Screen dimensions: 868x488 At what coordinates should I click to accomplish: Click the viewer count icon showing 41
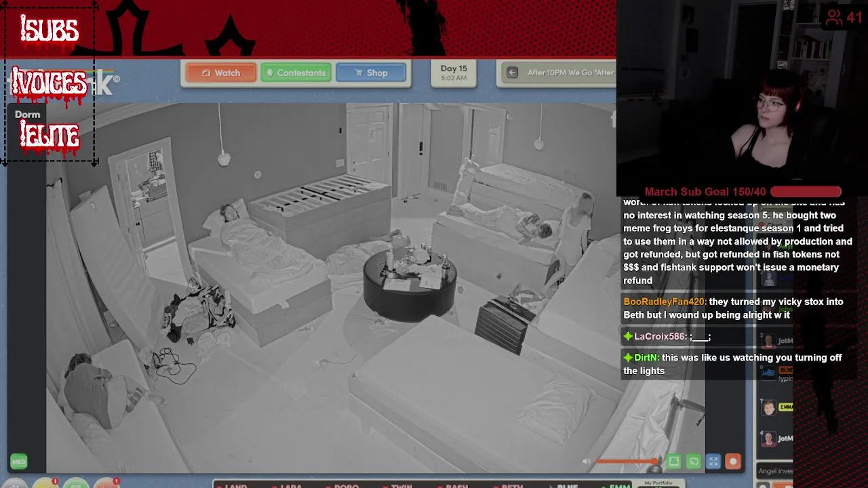pyautogui.click(x=834, y=17)
